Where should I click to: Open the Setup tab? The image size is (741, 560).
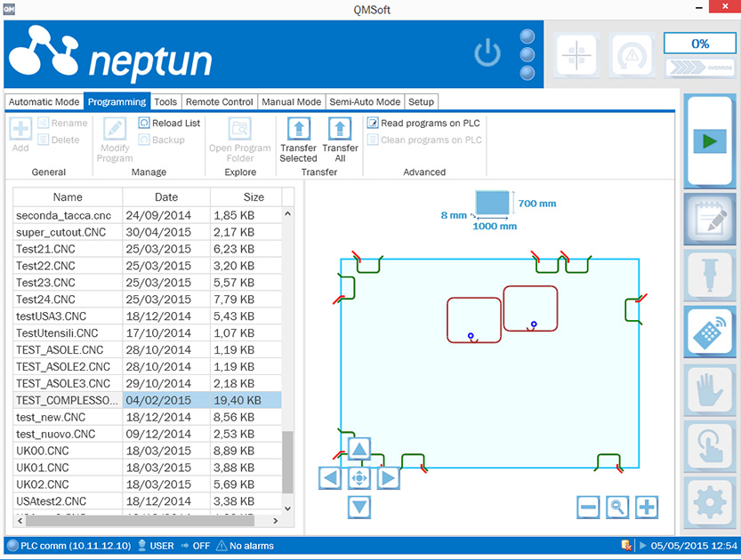[421, 102]
